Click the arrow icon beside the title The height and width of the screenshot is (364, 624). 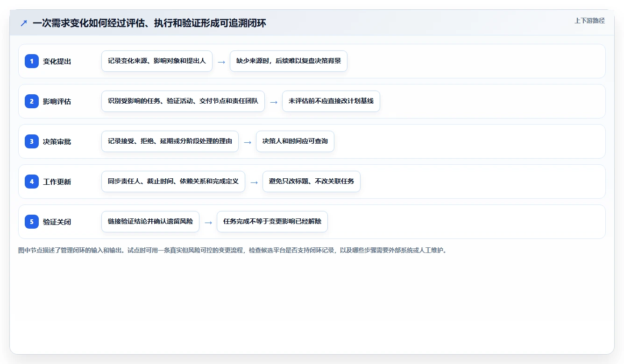(23, 23)
